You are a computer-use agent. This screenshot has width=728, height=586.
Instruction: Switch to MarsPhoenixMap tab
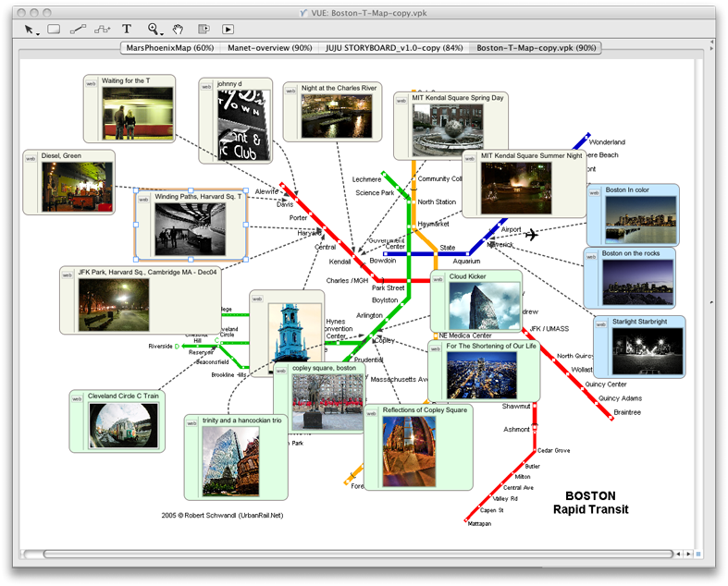(x=170, y=48)
